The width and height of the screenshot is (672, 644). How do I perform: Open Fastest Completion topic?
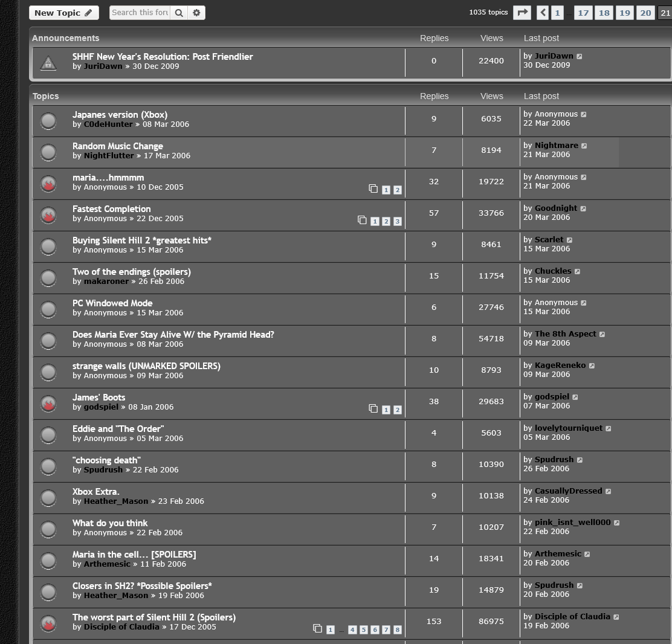(111, 209)
